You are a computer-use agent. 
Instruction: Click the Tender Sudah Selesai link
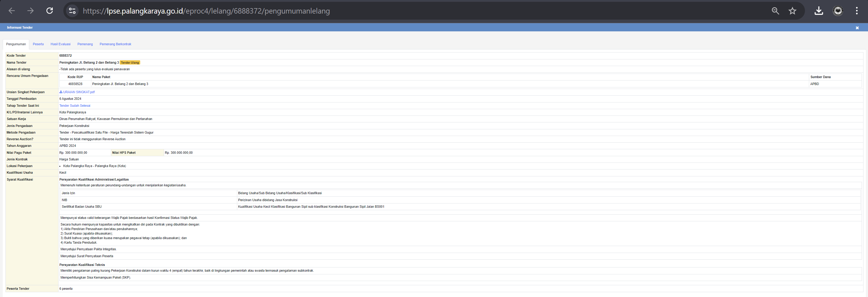click(x=75, y=106)
